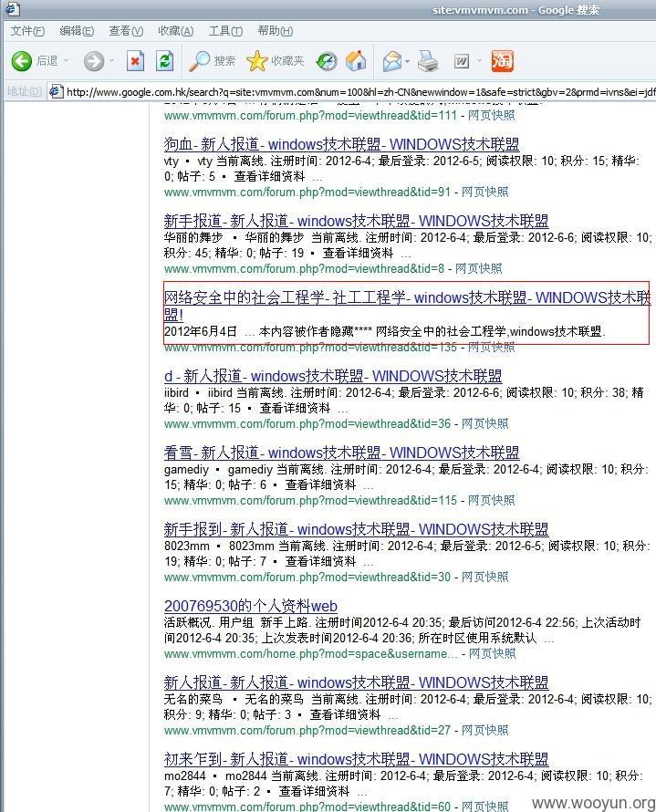Click green URL ending tid=115
The height and width of the screenshot is (812, 656).
(310, 501)
